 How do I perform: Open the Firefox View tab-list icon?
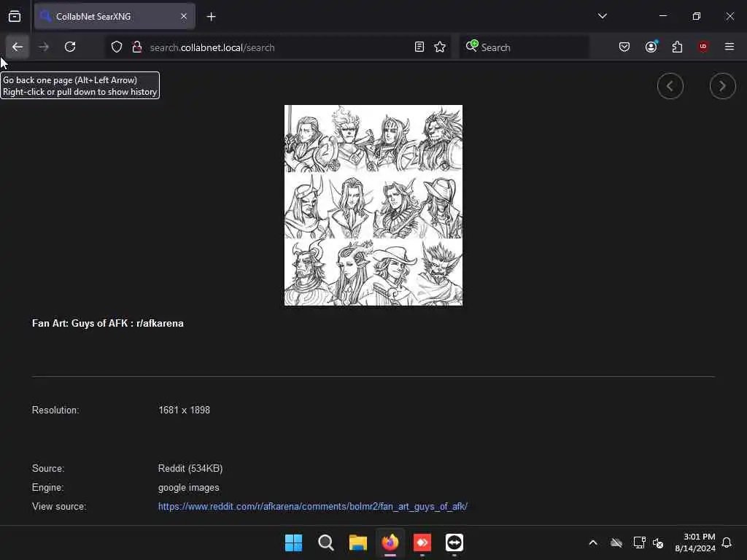15,17
